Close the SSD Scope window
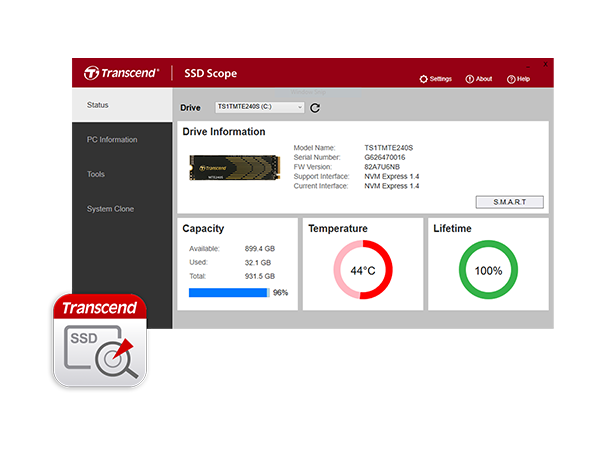600x450 pixels. pyautogui.click(x=545, y=64)
